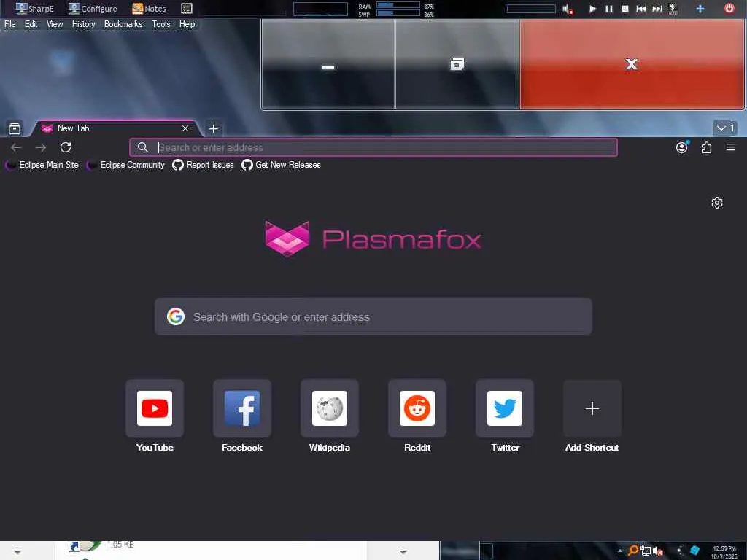This screenshot has width=747, height=560.
Task: Click the Search with Google box
Action: (373, 316)
